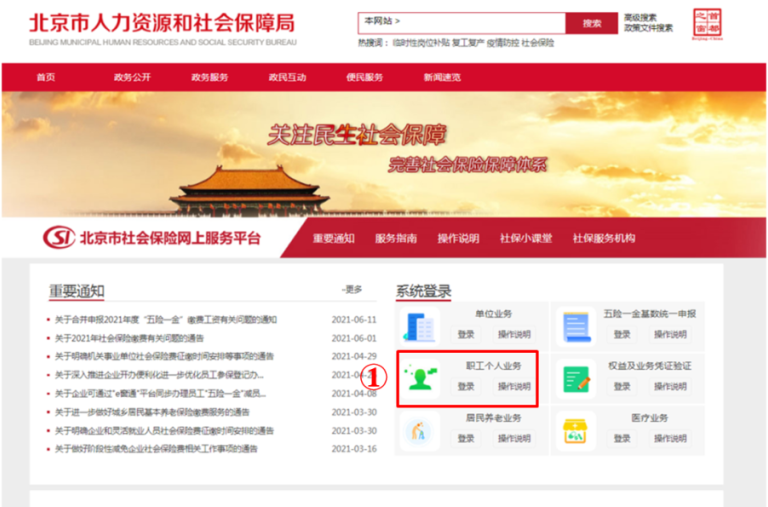
Task: Click date 2021-06-11 in notice list
Action: pyautogui.click(x=354, y=320)
